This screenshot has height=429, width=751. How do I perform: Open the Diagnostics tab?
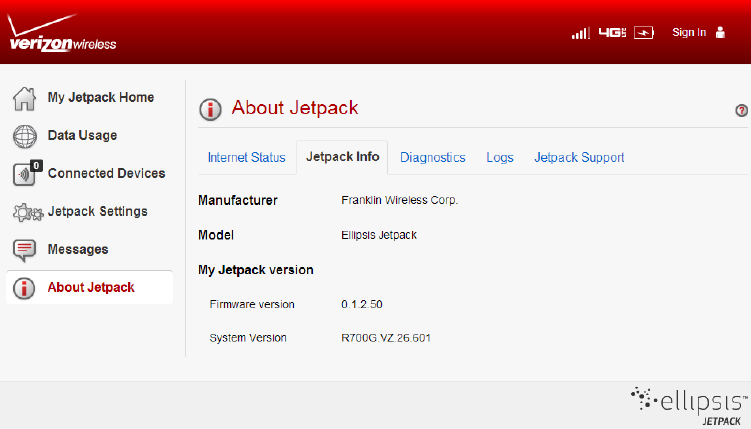coord(432,158)
